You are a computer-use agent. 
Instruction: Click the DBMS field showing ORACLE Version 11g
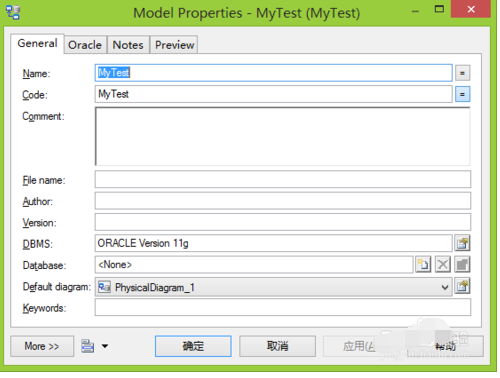[273, 243]
